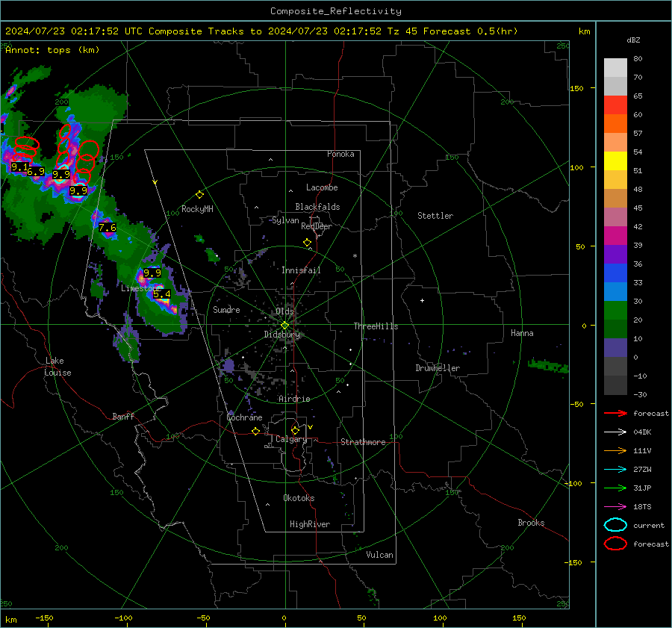Select the yellow 51-54 dBZ color swatch
This screenshot has height=628, width=672.
click(615, 161)
